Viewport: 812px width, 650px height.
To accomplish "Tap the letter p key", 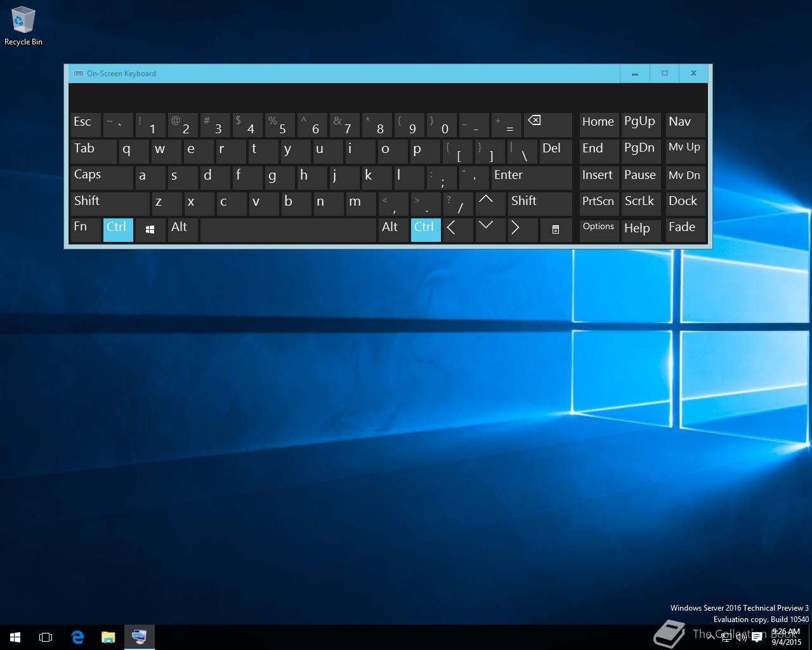I will (x=425, y=151).
